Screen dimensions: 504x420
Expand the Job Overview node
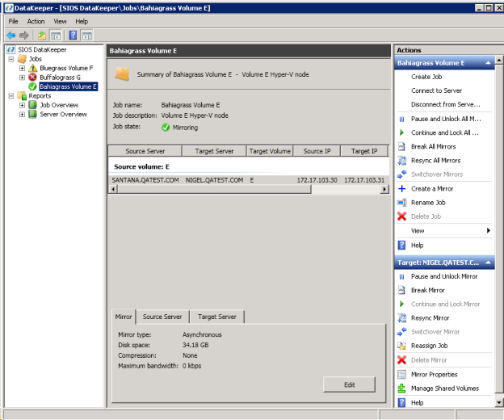coord(22,105)
